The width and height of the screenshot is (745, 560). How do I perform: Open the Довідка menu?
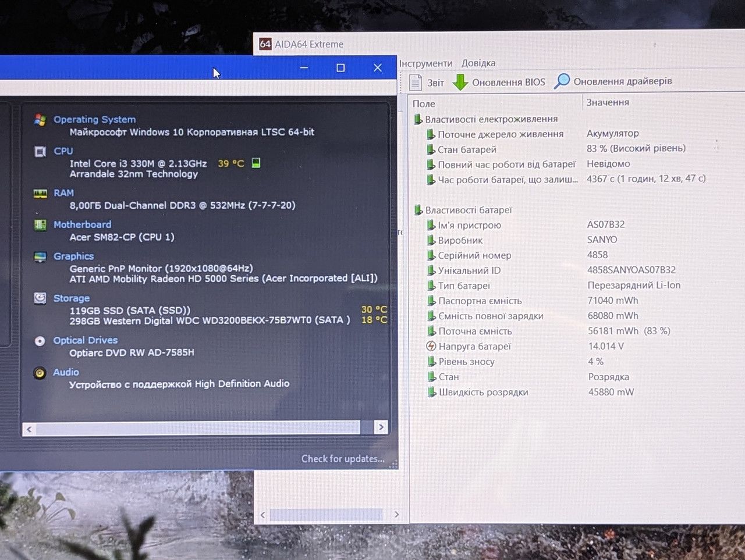coord(478,63)
